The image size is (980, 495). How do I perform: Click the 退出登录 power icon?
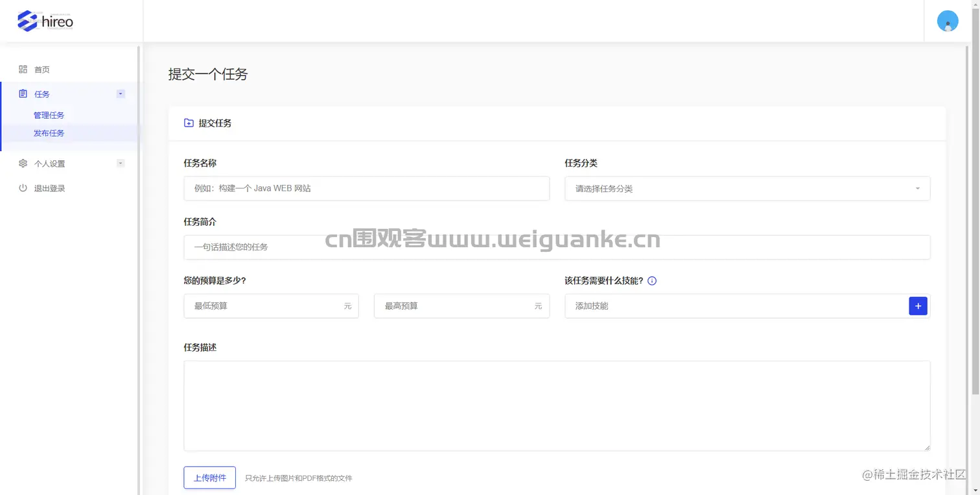pos(23,188)
